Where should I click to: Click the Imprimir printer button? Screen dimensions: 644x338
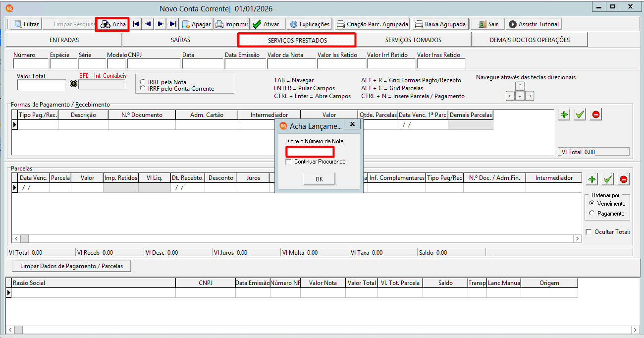(231, 24)
